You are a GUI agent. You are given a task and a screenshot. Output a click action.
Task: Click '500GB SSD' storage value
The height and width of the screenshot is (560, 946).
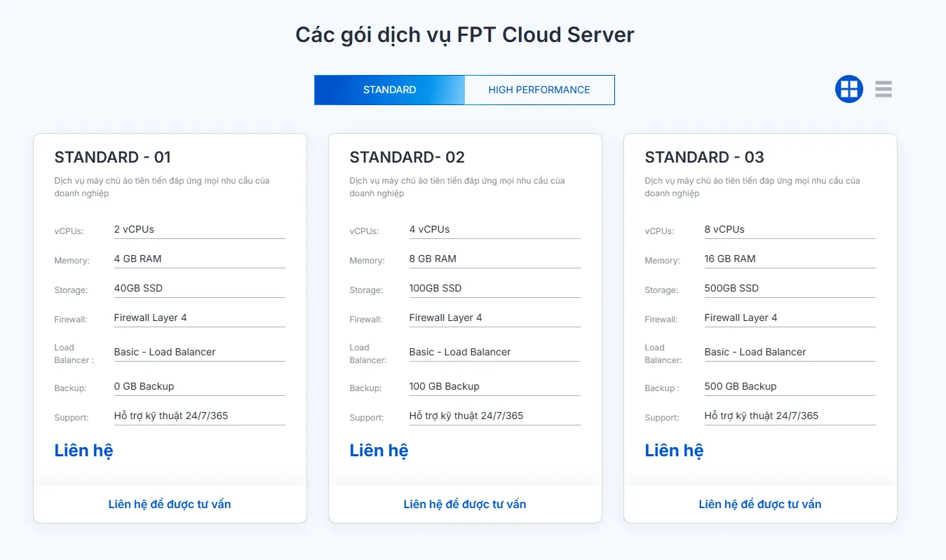pyautogui.click(x=731, y=288)
